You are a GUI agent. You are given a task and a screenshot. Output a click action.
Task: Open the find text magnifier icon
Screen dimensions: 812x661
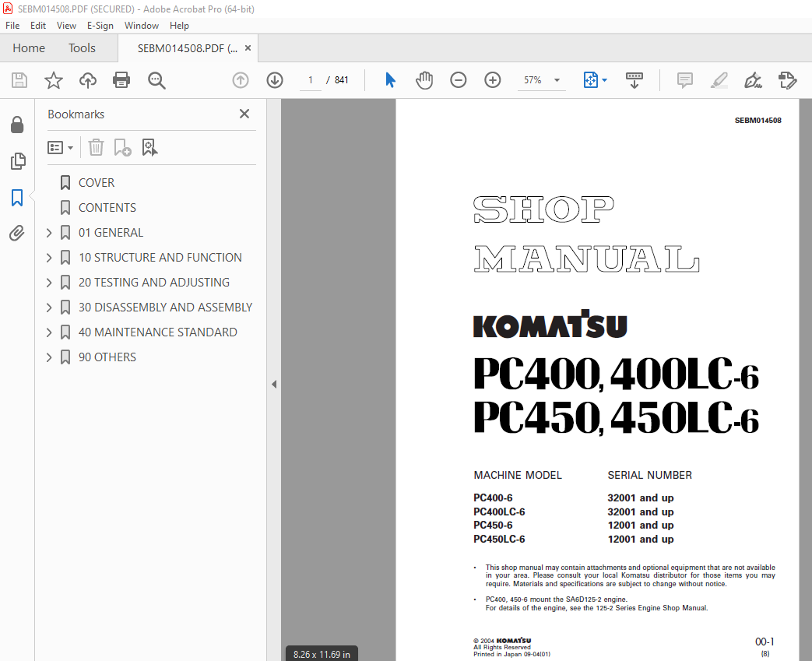click(156, 80)
